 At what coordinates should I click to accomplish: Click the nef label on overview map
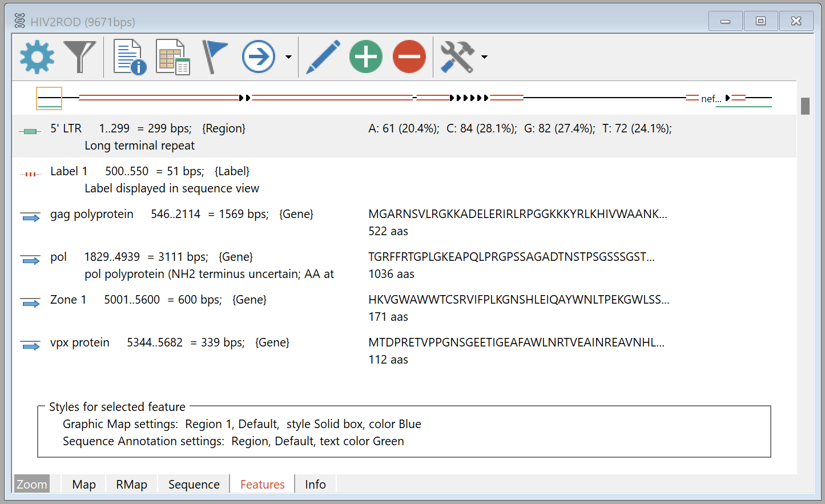[711, 99]
